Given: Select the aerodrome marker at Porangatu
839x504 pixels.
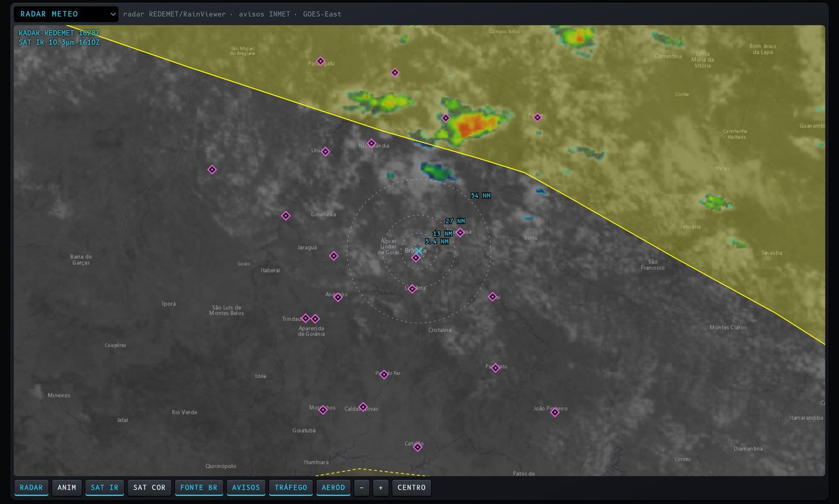Looking at the screenshot, I should 320,61.
